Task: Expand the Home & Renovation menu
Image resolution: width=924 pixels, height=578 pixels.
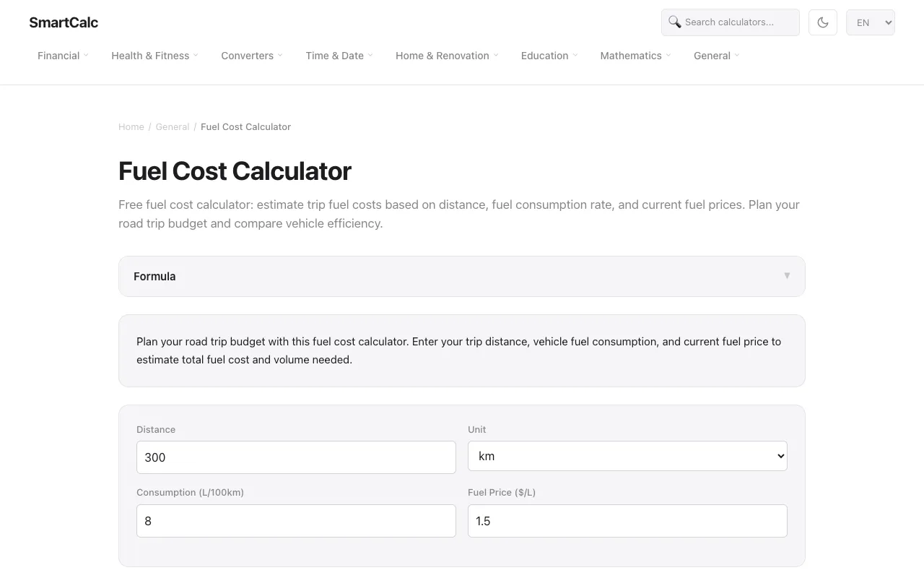Action: pos(447,56)
